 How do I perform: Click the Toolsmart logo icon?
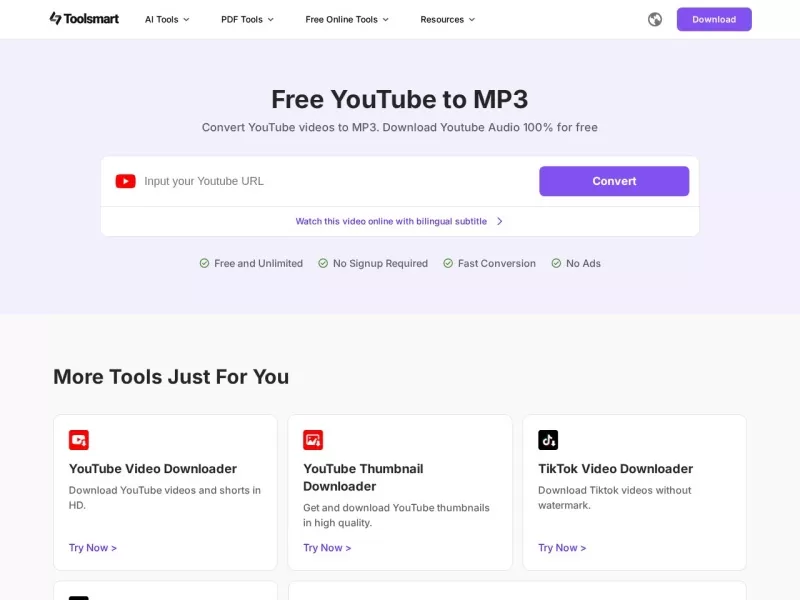(55, 18)
